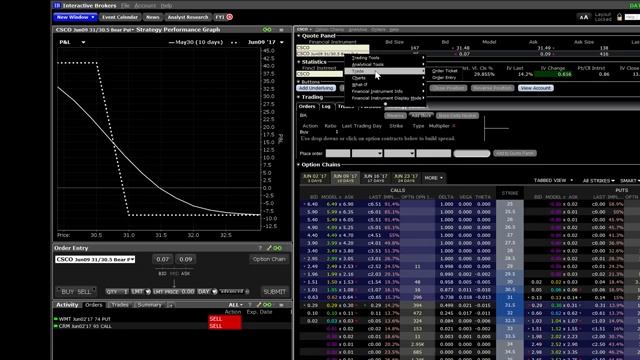Click the Event Calendar button

[x=120, y=17]
